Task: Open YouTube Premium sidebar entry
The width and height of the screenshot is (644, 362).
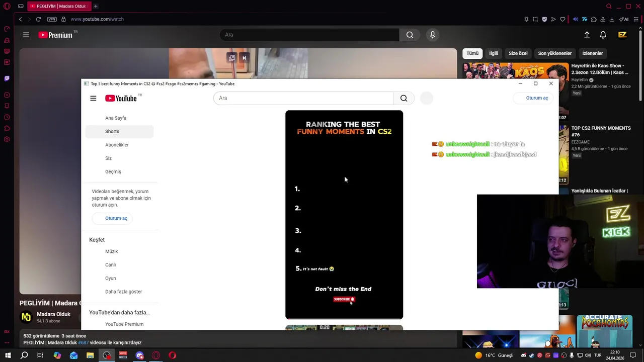Action: coord(119,324)
